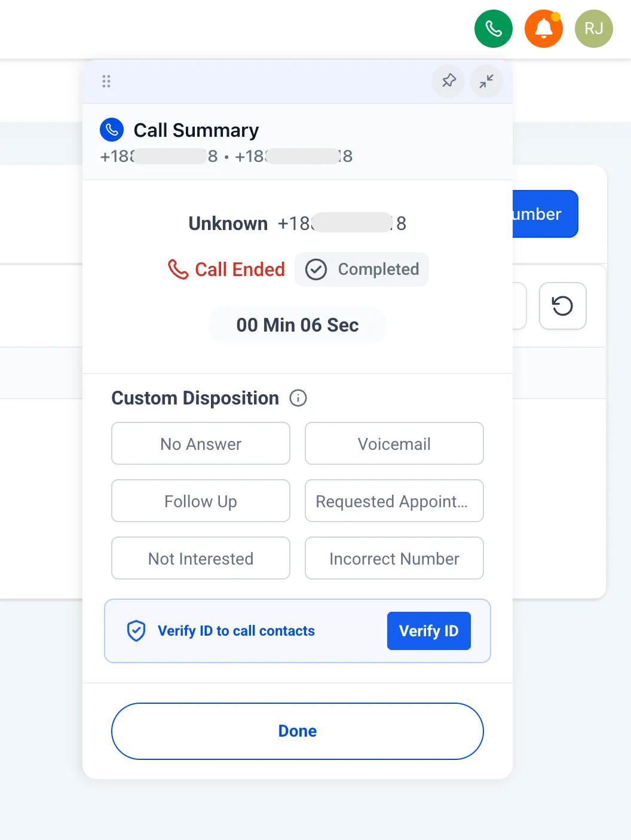The height and width of the screenshot is (840, 631).
Task: Open the RJ profile avatar
Action: [593, 29]
